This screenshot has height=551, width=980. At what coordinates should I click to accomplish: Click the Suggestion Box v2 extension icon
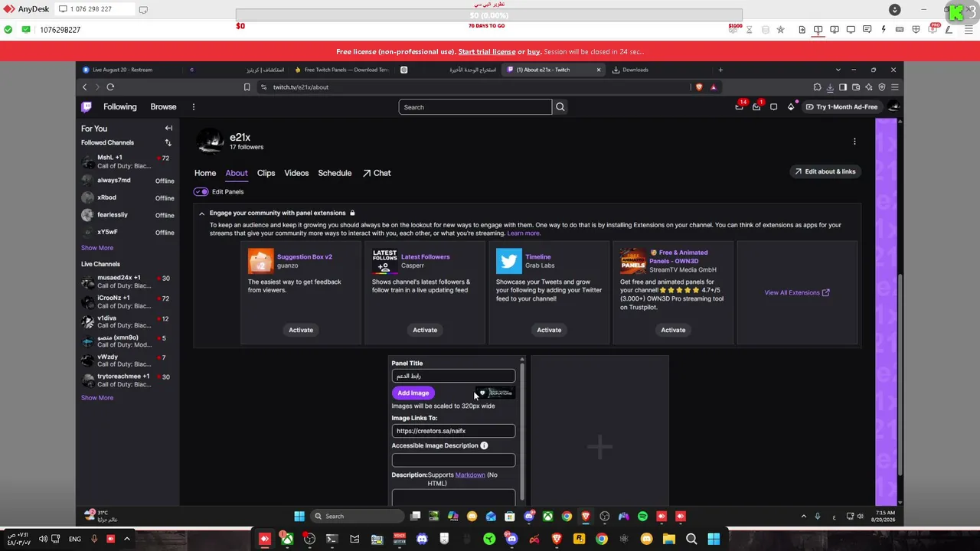coord(260,261)
